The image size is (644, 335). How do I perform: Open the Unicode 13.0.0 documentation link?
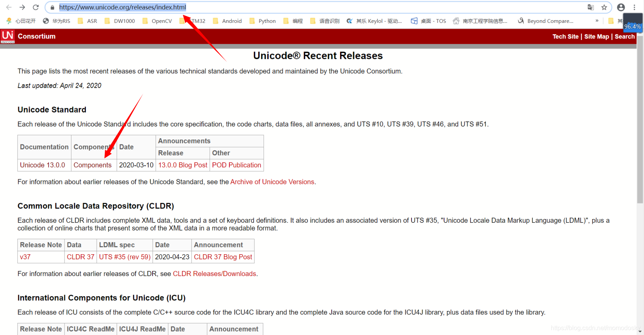[43, 165]
